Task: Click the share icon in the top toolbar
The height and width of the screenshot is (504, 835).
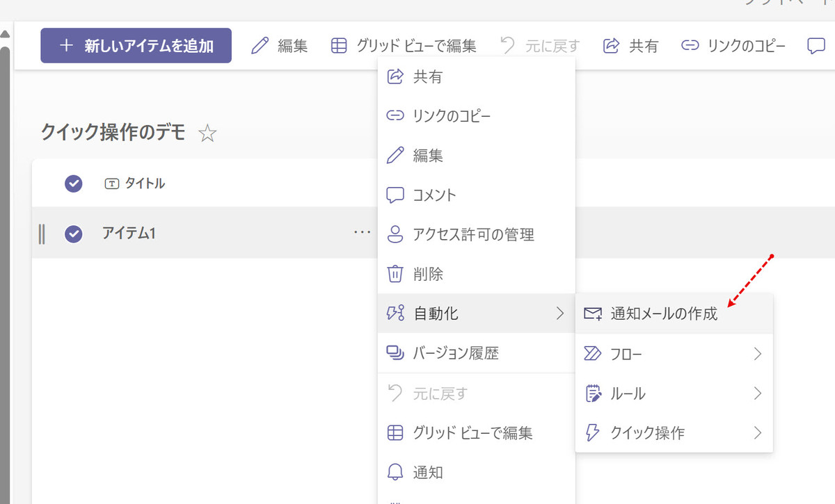Action: pos(611,46)
